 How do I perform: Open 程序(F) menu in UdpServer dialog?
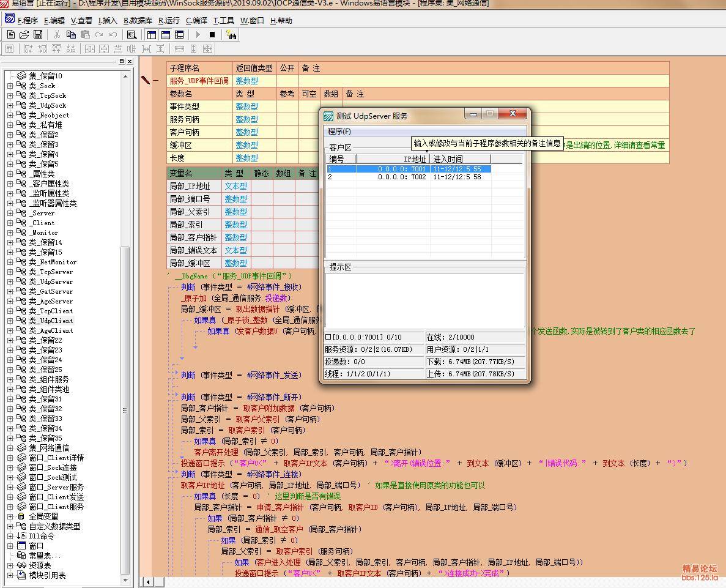(339, 132)
